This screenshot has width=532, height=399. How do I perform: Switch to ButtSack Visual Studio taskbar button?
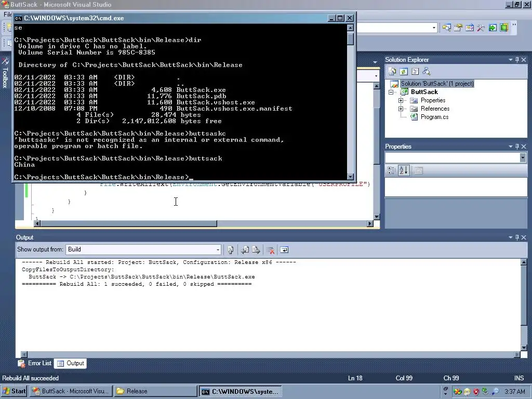pyautogui.click(x=71, y=391)
